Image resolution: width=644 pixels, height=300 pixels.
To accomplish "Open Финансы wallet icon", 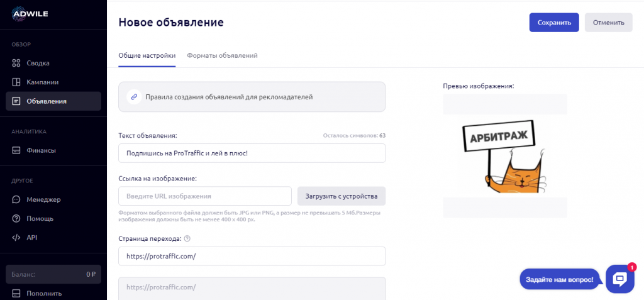I will coord(16,150).
